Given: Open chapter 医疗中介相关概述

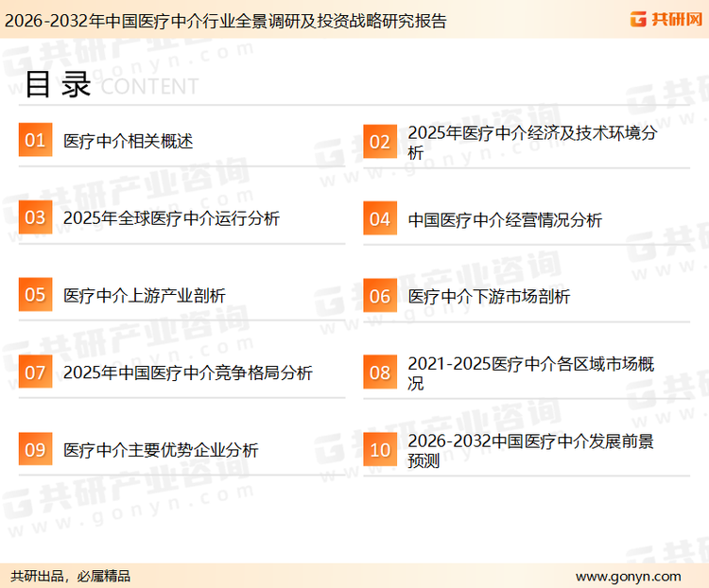Looking at the screenshot, I should tap(128, 141).
